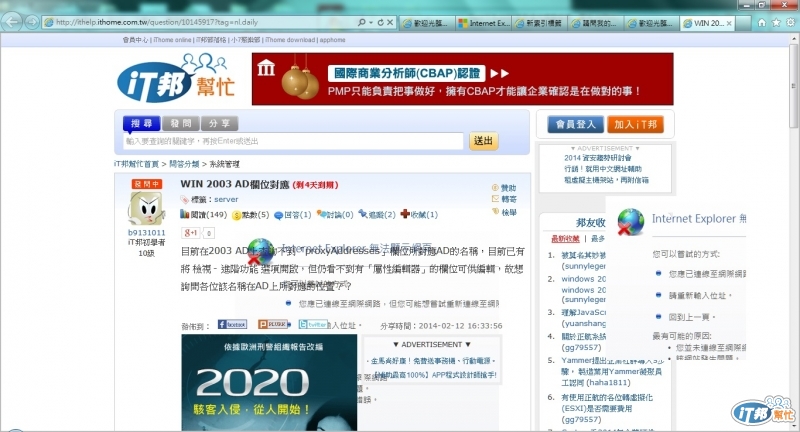Click the browser Forward arrow button
The image size is (800, 432).
click(32, 22)
